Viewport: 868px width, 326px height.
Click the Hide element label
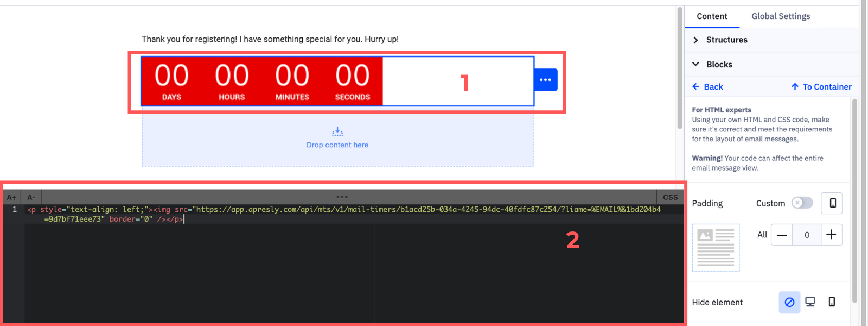717,303
